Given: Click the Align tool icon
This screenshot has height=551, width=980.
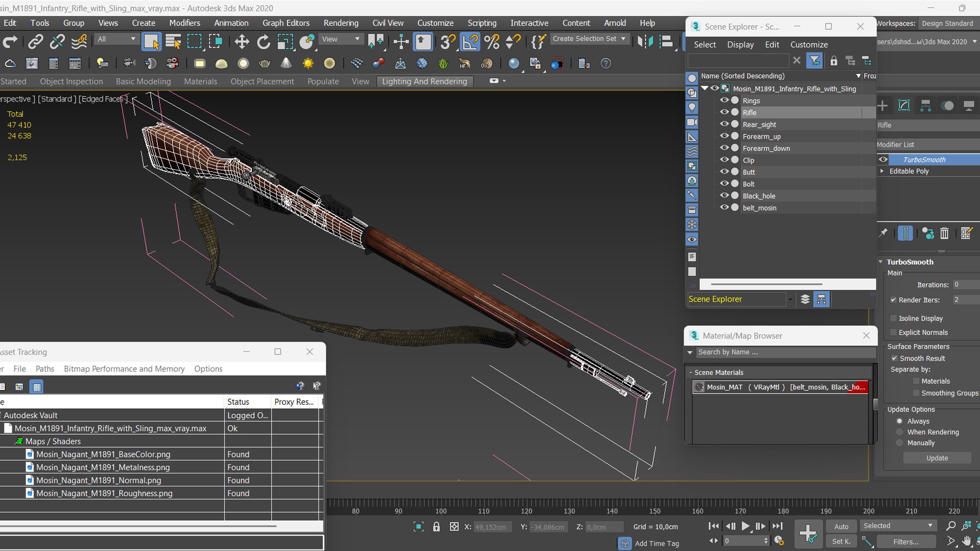Looking at the screenshot, I should pyautogui.click(x=667, y=42).
